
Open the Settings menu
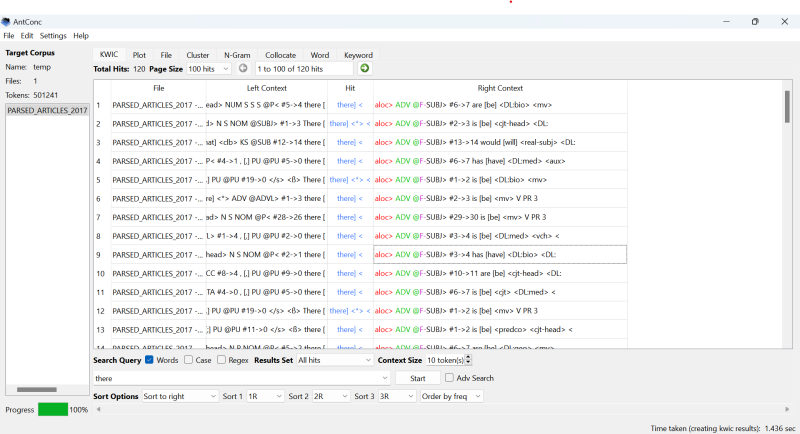coord(53,36)
